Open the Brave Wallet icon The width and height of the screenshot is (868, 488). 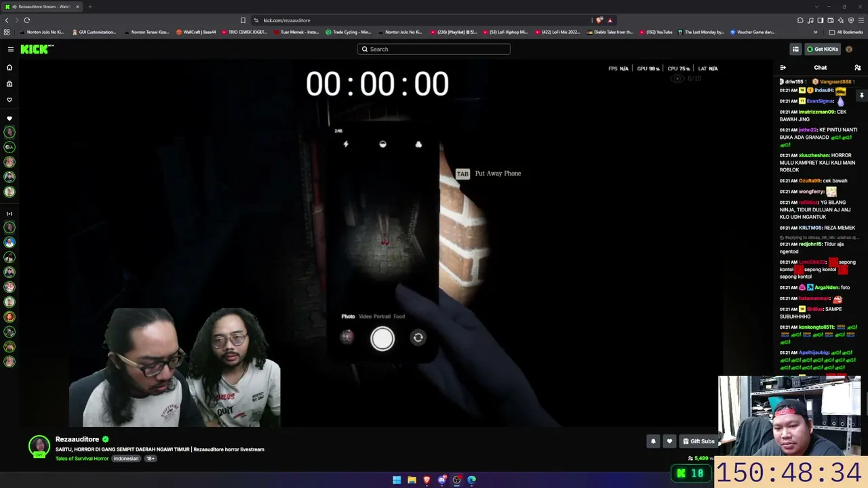[831, 20]
